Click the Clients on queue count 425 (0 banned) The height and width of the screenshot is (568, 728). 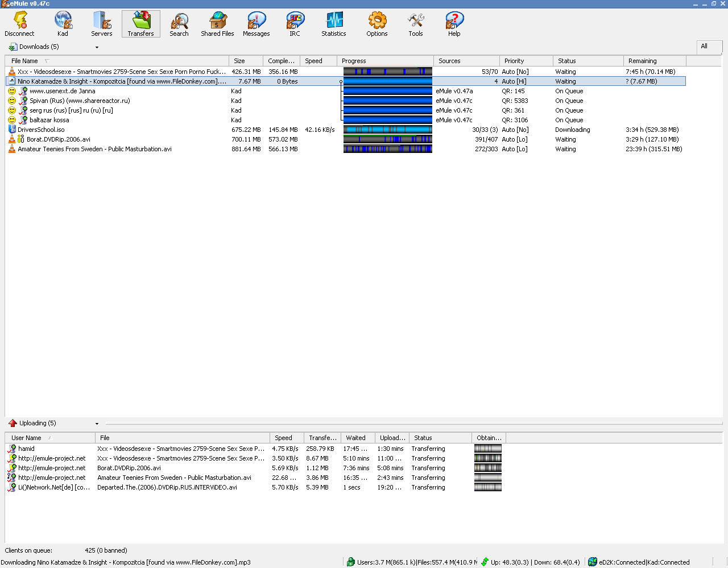point(106,550)
